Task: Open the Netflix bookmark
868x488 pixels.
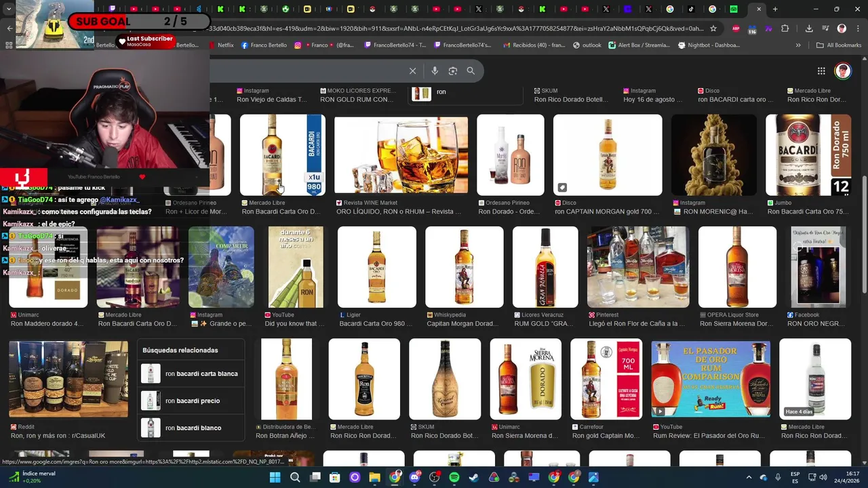Action: [x=220, y=45]
